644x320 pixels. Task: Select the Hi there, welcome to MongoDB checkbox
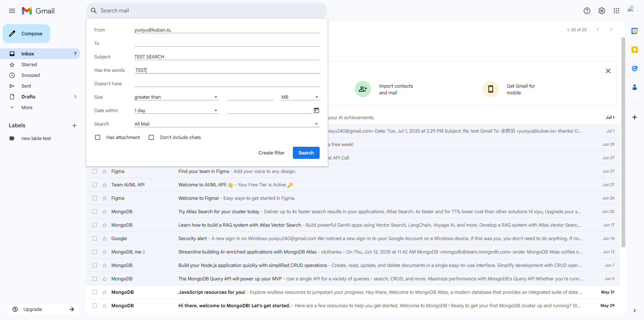(95, 306)
